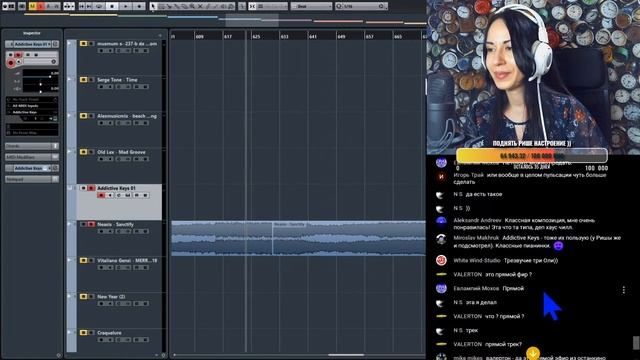The height and width of the screenshot is (360, 640).
Task: Click the transport Record button
Action: 139,7
